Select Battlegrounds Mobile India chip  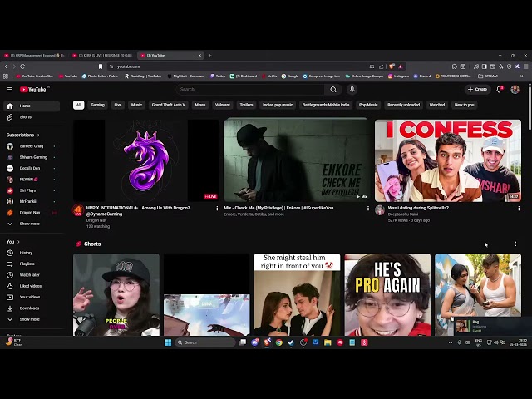point(326,105)
